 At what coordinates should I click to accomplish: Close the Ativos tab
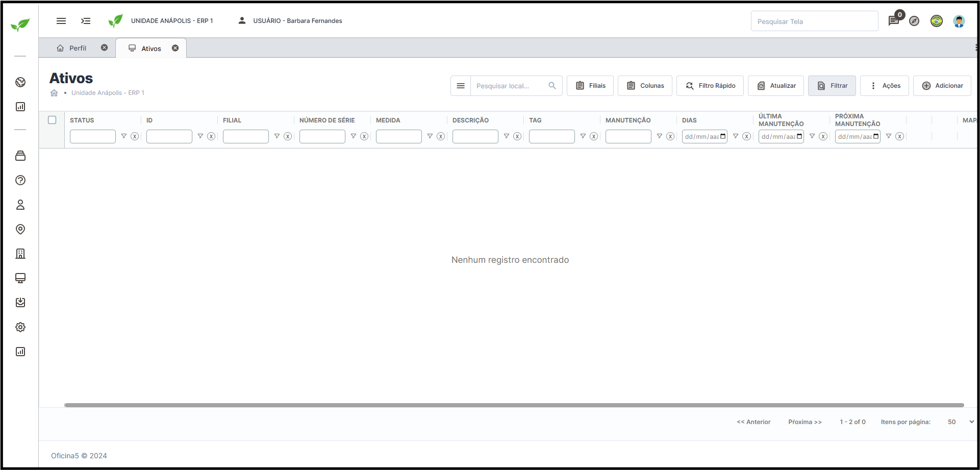(175, 48)
